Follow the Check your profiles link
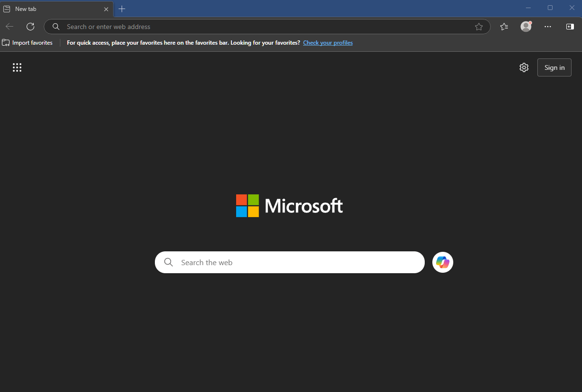This screenshot has height=392, width=582. pyautogui.click(x=327, y=42)
